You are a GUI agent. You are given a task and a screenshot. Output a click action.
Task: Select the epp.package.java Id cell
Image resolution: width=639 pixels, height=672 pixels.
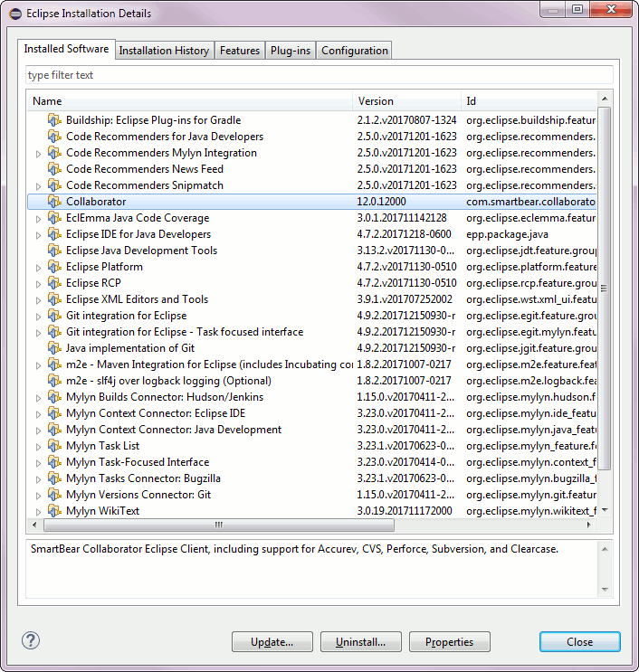click(x=507, y=234)
